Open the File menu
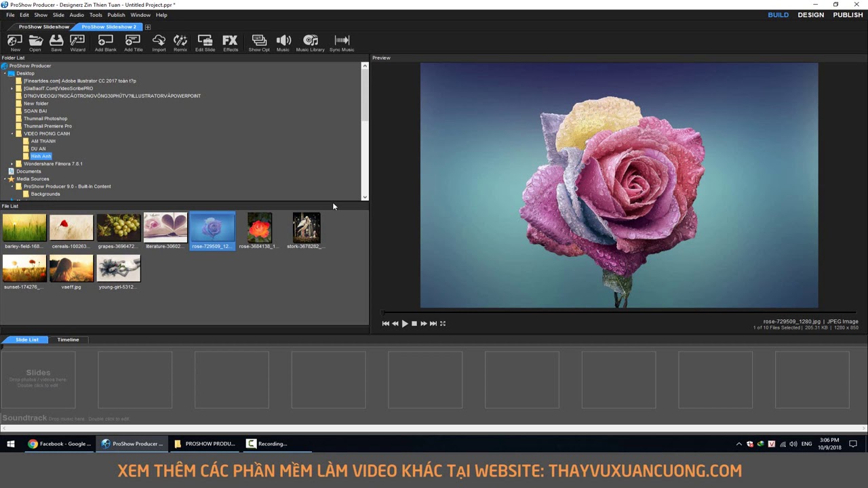The image size is (868, 488). (10, 15)
